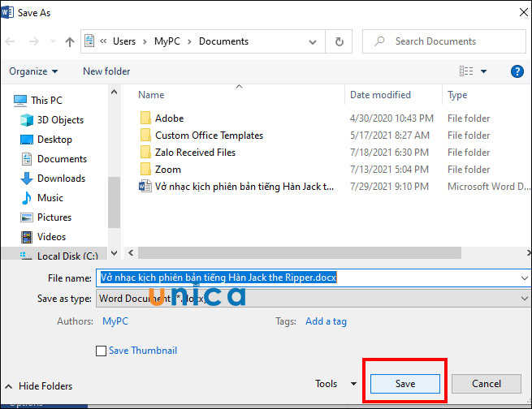Select Music in the navigation pane
Viewport: 532px width, 409px height.
click(41, 198)
